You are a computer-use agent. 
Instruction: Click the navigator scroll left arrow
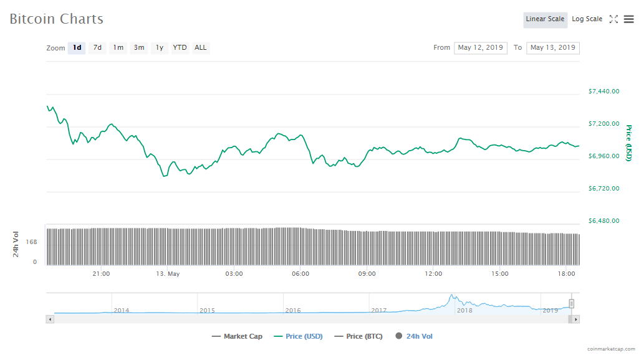tap(50, 319)
